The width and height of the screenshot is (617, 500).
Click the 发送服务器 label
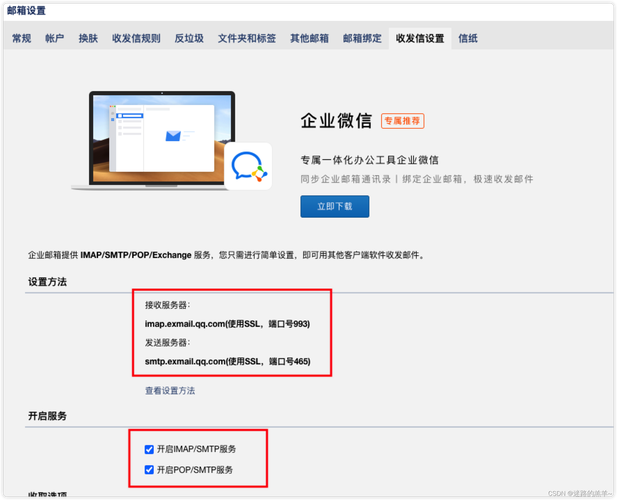point(167,343)
